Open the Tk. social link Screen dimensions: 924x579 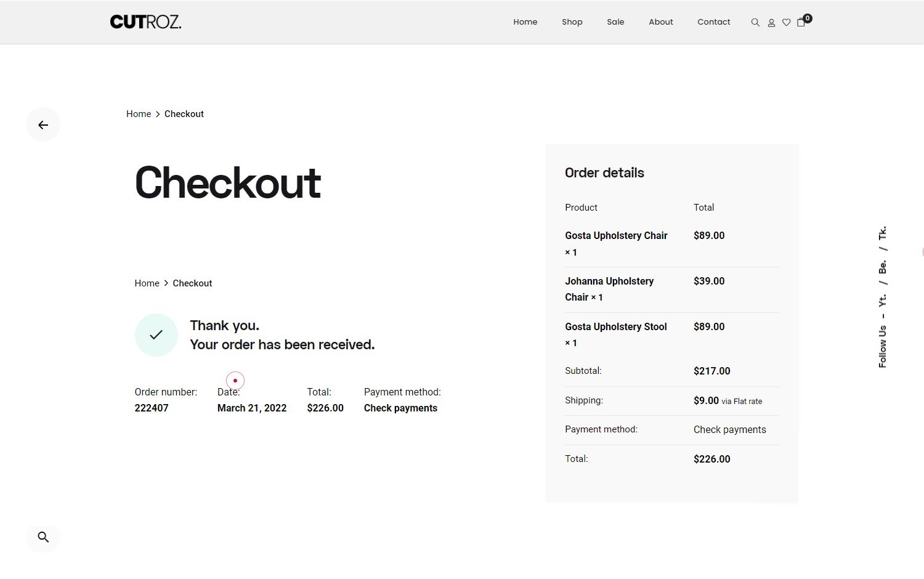(x=882, y=235)
